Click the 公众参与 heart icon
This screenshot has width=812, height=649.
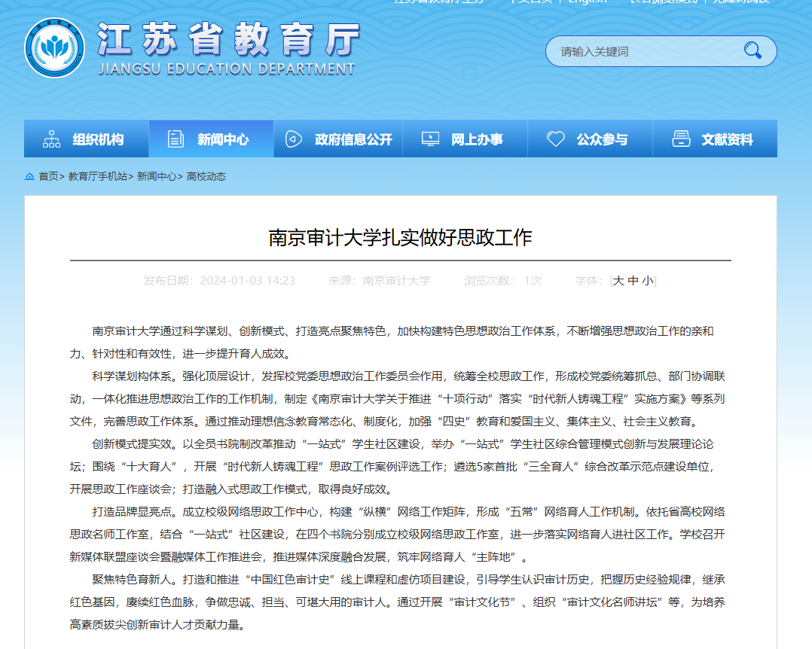point(555,139)
